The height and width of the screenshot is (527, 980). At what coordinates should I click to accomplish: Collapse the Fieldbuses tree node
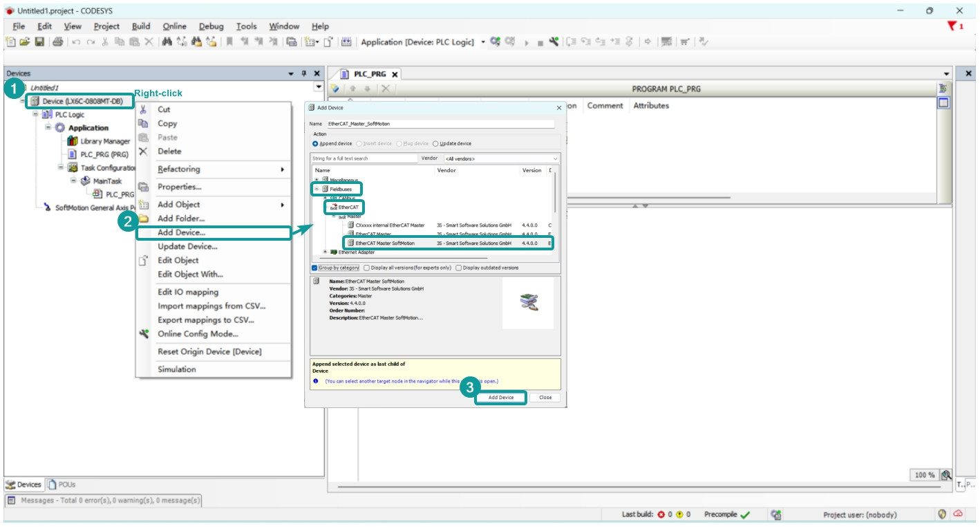(x=317, y=189)
